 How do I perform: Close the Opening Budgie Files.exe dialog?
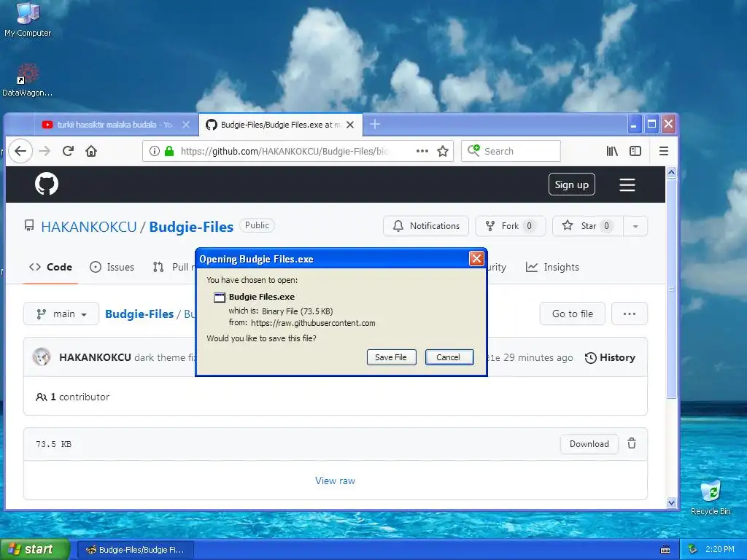pyautogui.click(x=476, y=258)
